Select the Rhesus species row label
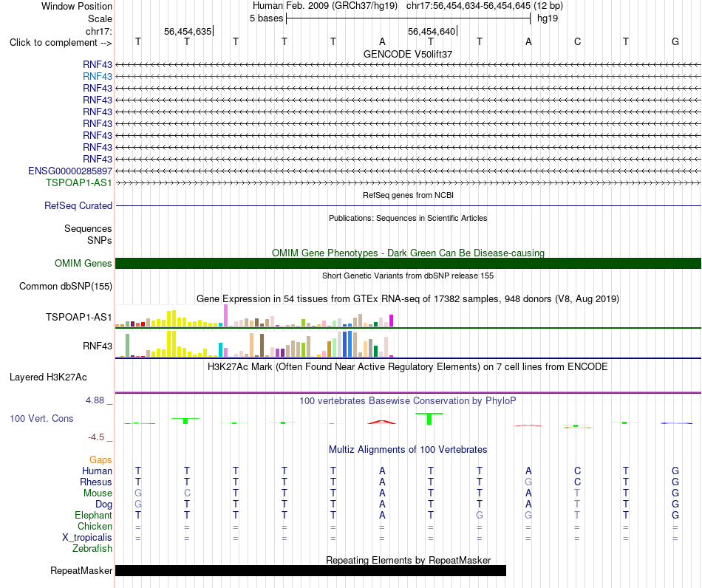The height and width of the screenshot is (588, 702). (96, 482)
